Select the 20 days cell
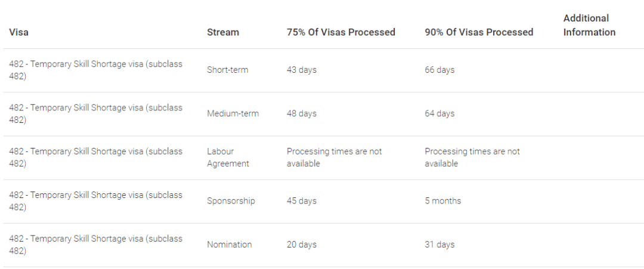This screenshot has width=644, height=269. tap(302, 245)
